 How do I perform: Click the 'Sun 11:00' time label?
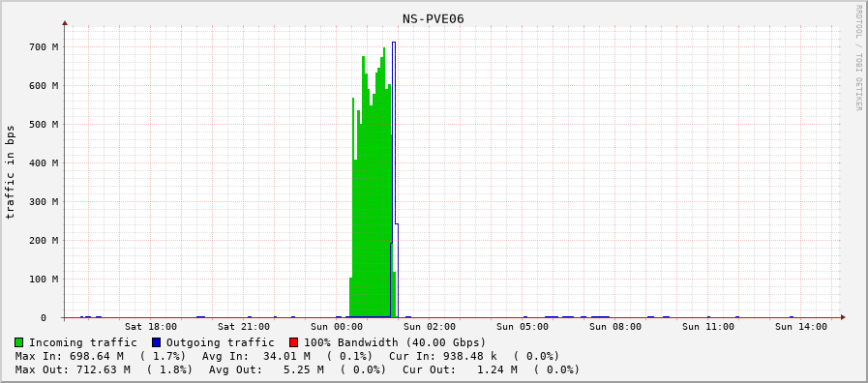[x=708, y=327]
